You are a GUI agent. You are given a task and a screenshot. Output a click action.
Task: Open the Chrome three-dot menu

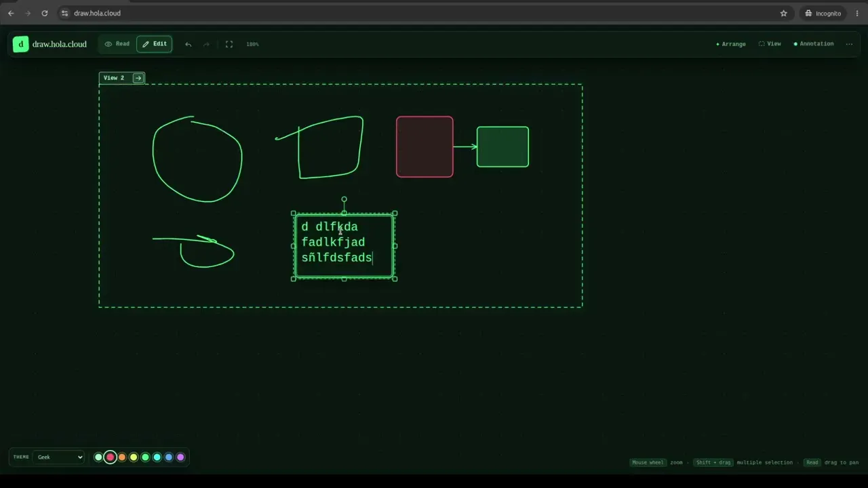click(857, 13)
